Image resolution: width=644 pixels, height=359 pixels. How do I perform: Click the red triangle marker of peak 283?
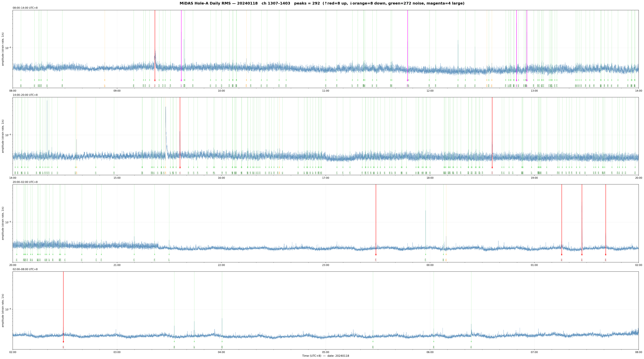tap(582, 254)
